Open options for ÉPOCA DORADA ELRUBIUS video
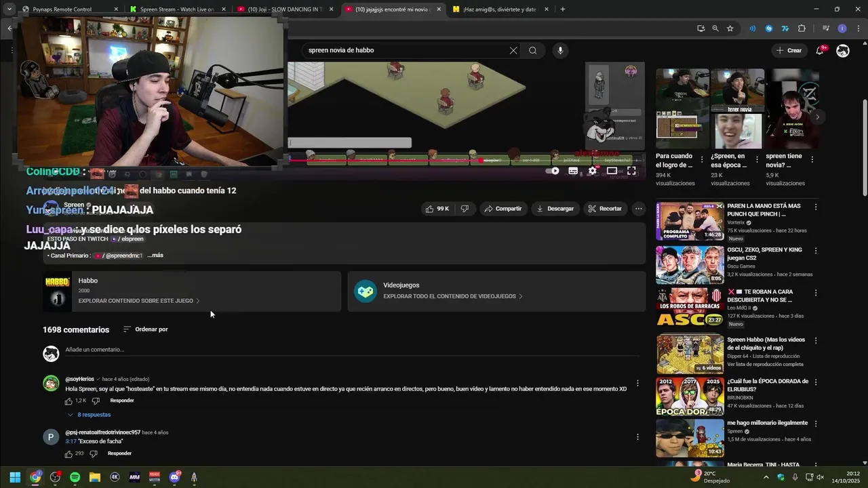The image size is (868, 488). (x=816, y=382)
